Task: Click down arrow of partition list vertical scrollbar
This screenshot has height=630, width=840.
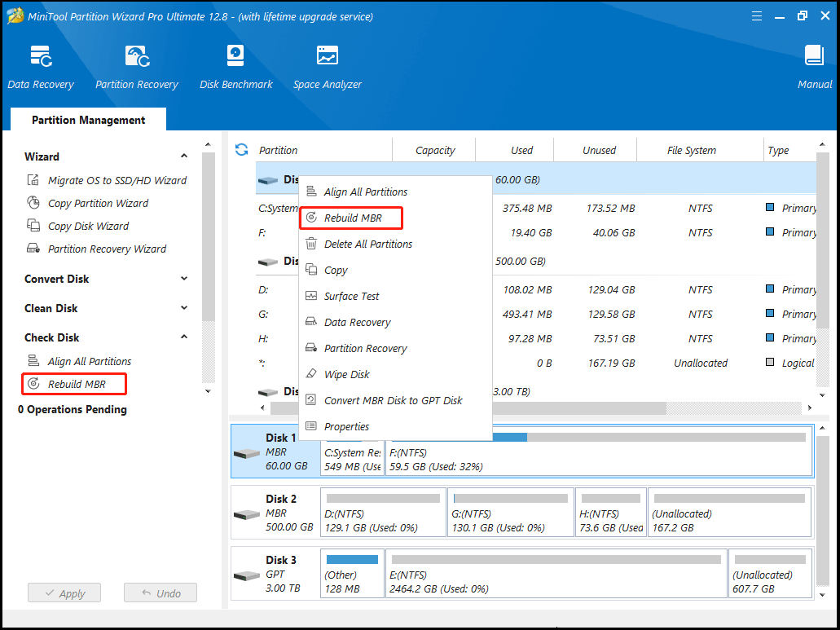Action: [822, 395]
